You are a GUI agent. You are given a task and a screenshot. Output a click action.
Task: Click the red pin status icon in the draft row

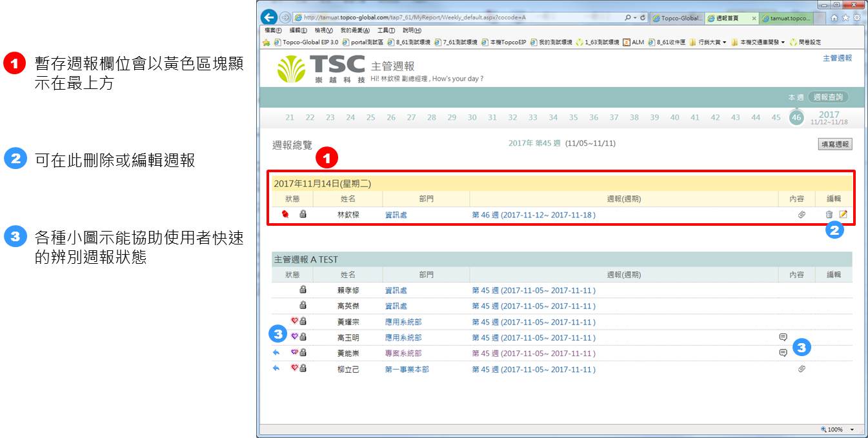[x=285, y=215]
